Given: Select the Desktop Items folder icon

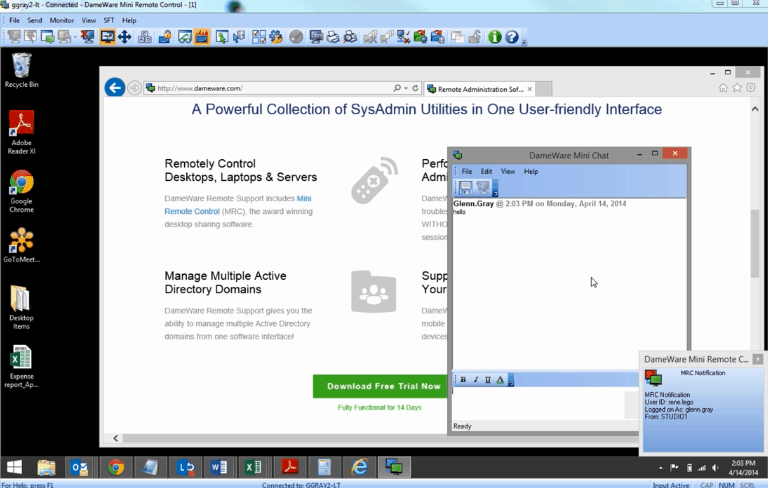Looking at the screenshot, I should click(x=21, y=307).
